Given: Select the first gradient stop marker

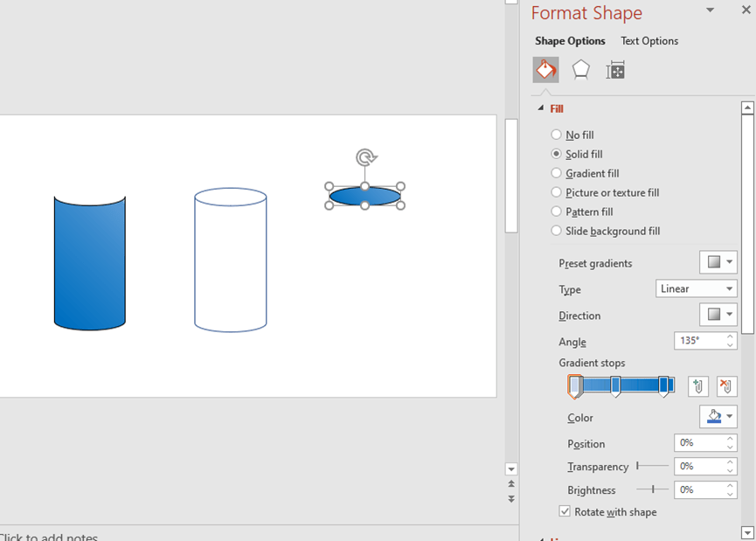Looking at the screenshot, I should 574,386.
